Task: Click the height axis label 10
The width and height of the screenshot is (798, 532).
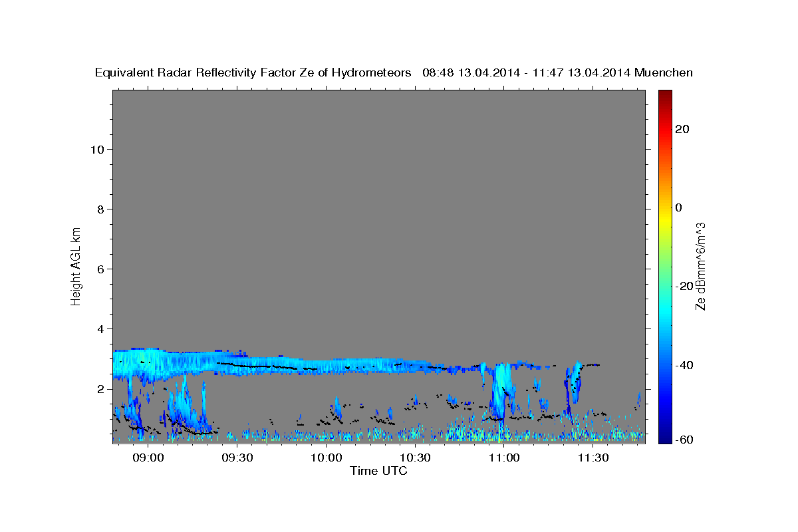Action: pyautogui.click(x=97, y=149)
